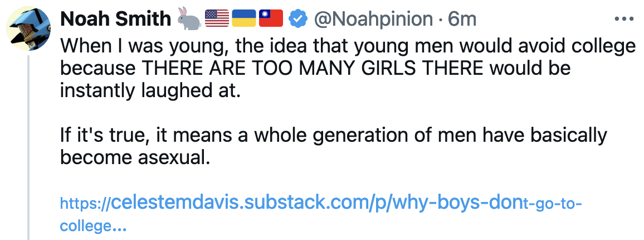Image resolution: width=644 pixels, height=240 pixels.
Task: Click the Taiwan flag emoji
Action: (x=271, y=20)
